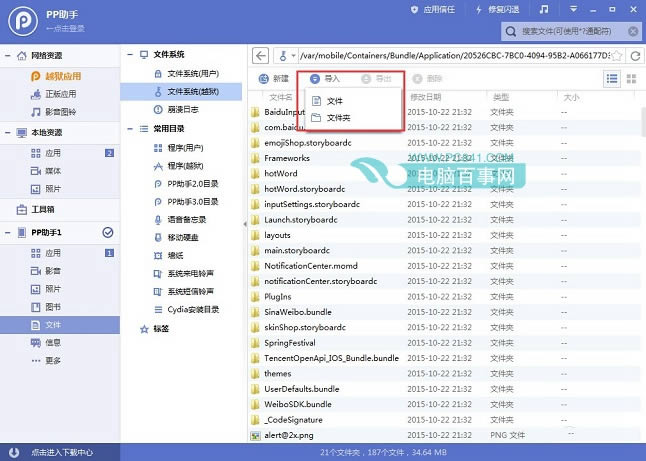
Task: Collapse the 网络资源 section
Action: (7, 56)
